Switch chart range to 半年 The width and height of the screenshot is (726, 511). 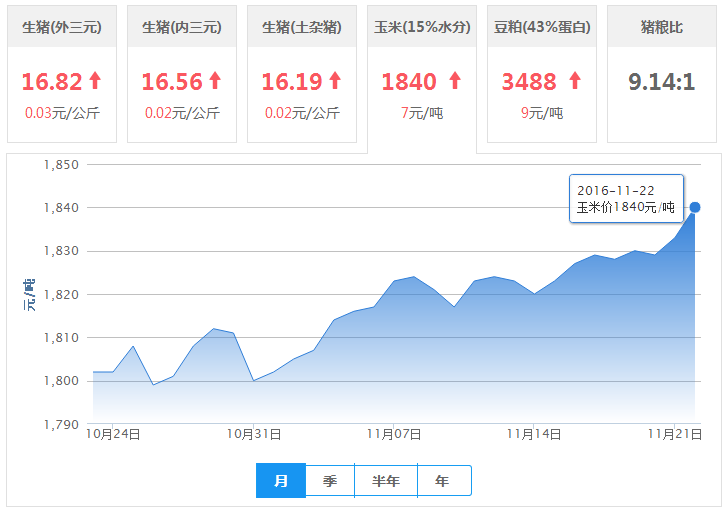point(386,480)
